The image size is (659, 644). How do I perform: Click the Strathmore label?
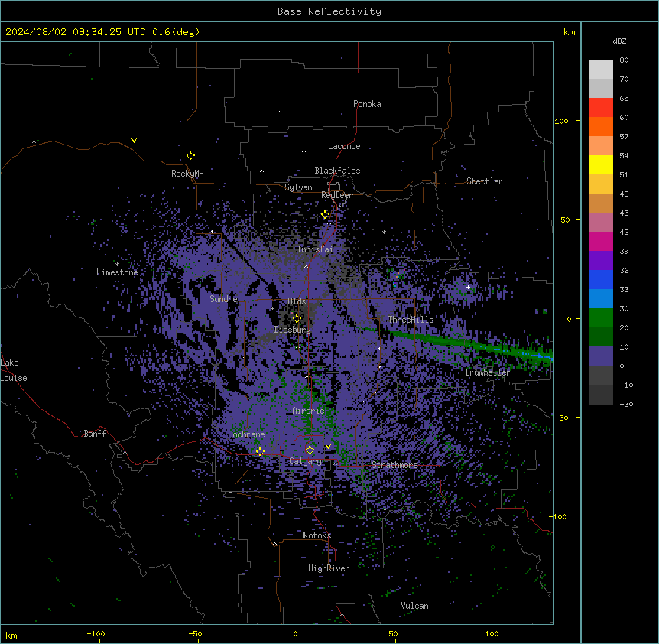click(x=394, y=465)
